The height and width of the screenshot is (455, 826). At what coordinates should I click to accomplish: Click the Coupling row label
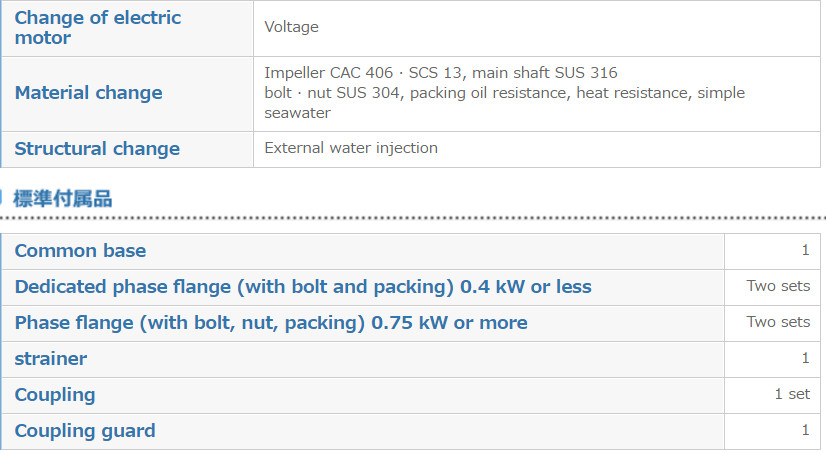point(55,395)
